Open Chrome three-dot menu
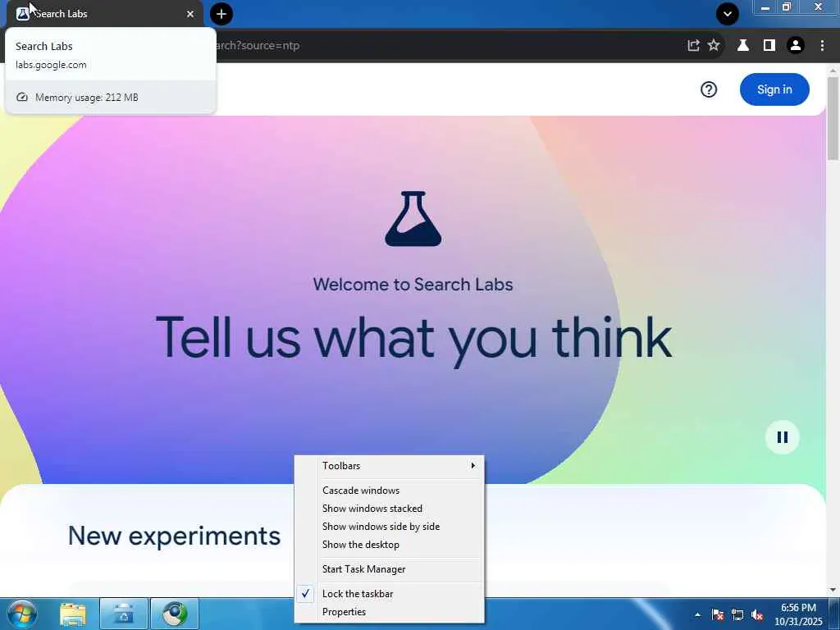The width and height of the screenshot is (840, 630). click(x=822, y=46)
